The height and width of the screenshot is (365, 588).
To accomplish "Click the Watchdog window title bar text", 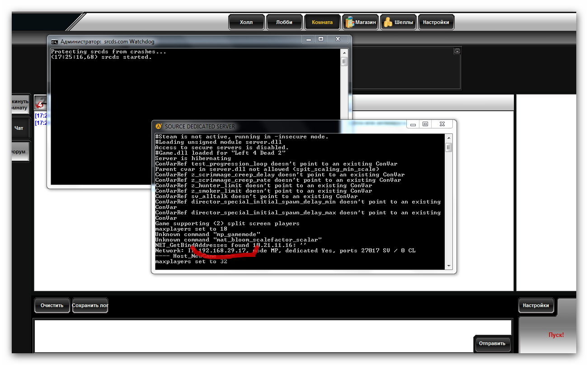I will 108,42.
